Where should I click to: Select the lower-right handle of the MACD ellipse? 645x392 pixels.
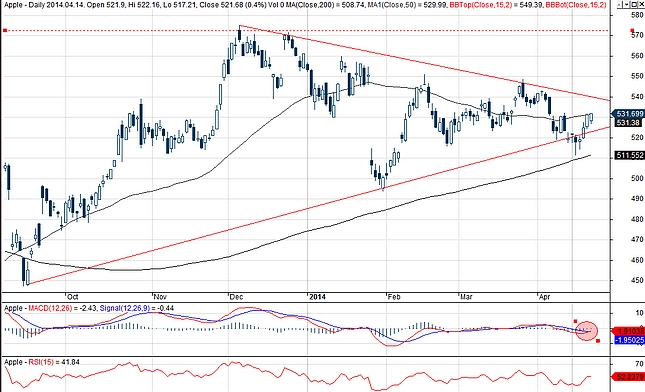[598, 341]
